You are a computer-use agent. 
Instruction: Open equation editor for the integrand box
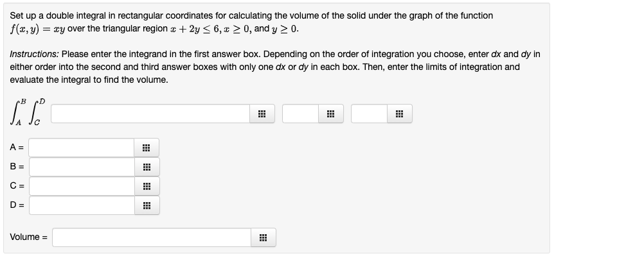[x=262, y=114]
